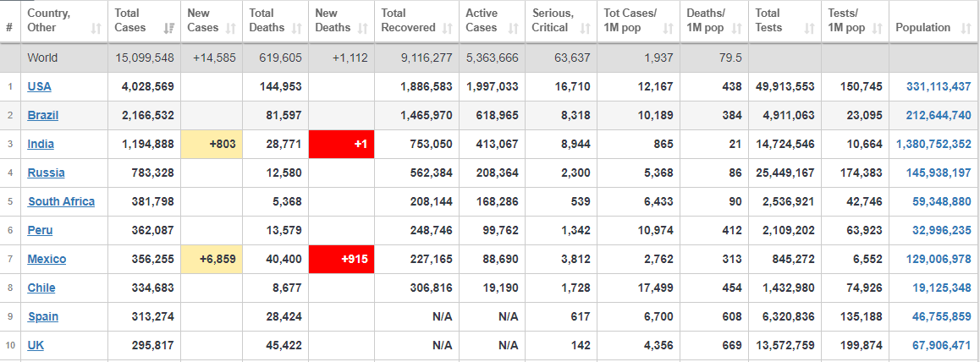Screen dimensions: 980x362
Task: Sort by Total Tests column arrows
Action: click(x=809, y=28)
